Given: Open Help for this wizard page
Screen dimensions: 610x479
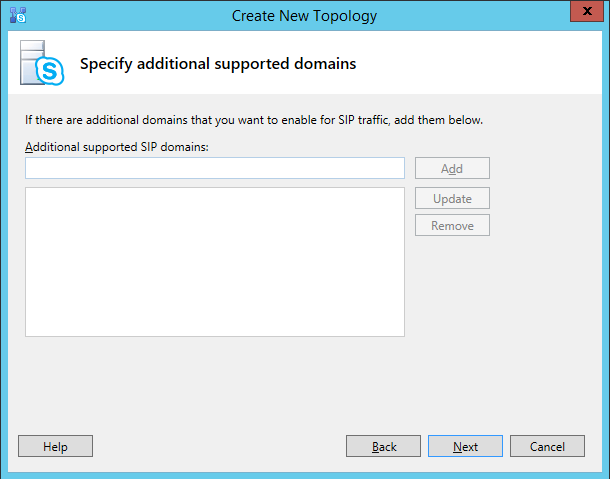Looking at the screenshot, I should click(x=55, y=446).
